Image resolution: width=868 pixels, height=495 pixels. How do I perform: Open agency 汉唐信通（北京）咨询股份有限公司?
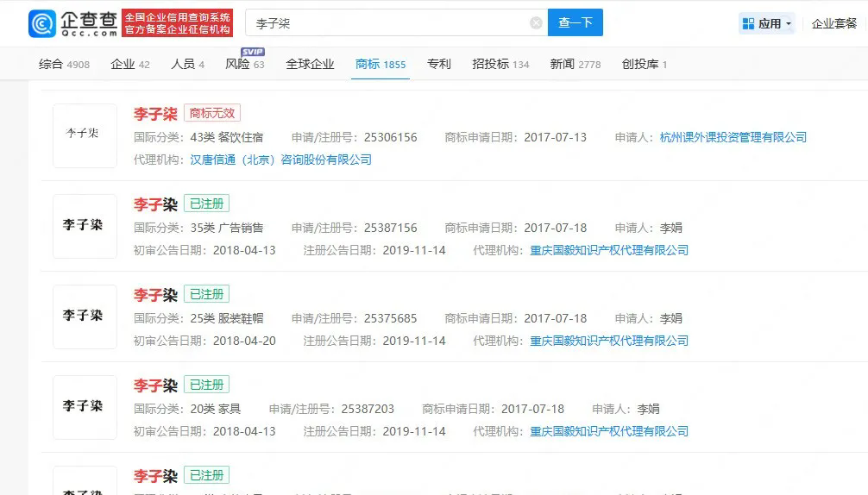[280, 160]
